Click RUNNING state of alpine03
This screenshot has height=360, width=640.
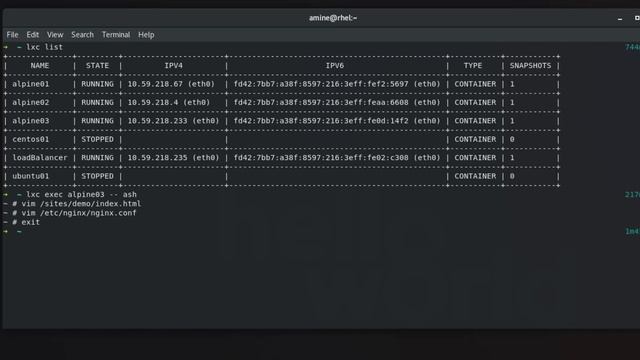pyautogui.click(x=97, y=121)
